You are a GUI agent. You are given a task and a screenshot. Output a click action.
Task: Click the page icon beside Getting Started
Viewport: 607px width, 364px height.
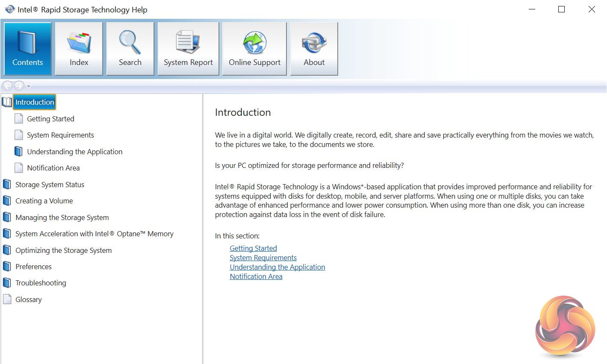pyautogui.click(x=18, y=118)
